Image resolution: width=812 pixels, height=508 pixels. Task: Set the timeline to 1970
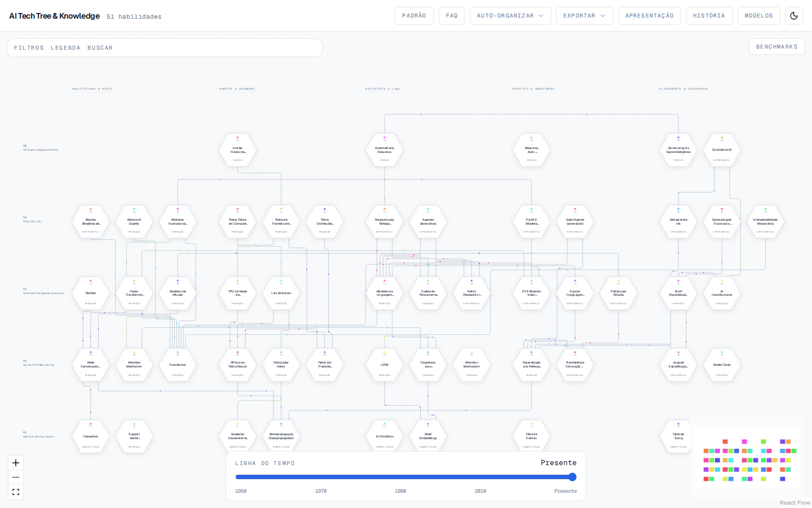coord(321,491)
